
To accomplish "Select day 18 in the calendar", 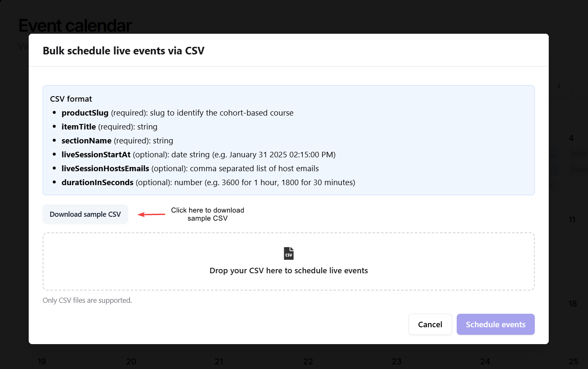I will 572,304.
